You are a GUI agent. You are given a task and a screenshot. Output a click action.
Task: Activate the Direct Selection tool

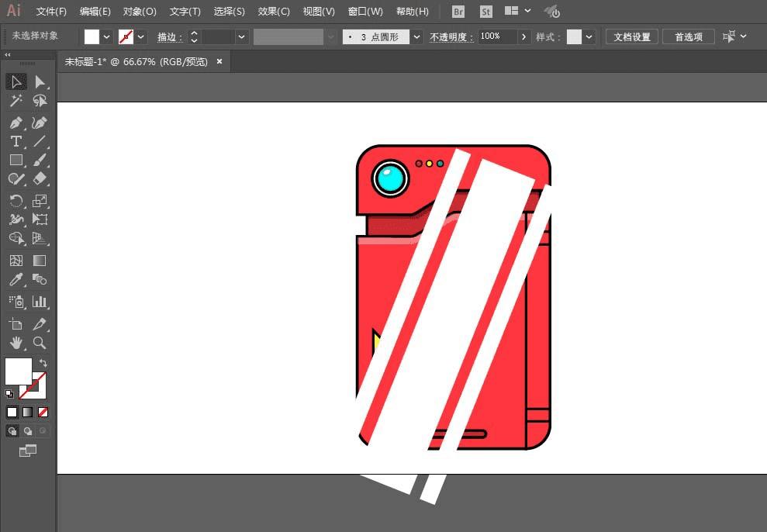pyautogui.click(x=40, y=82)
